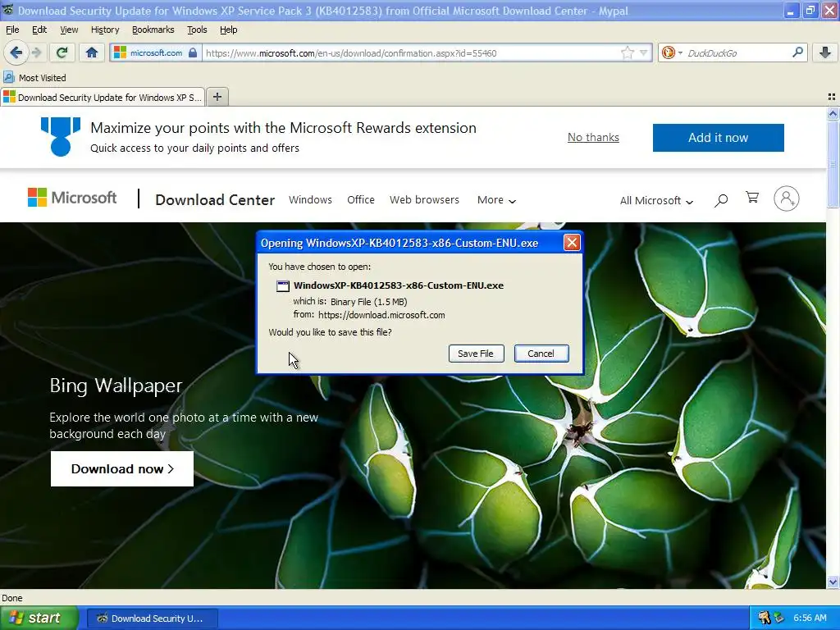The image size is (840, 630).
Task: Click the No thanks link
Action: click(x=593, y=137)
